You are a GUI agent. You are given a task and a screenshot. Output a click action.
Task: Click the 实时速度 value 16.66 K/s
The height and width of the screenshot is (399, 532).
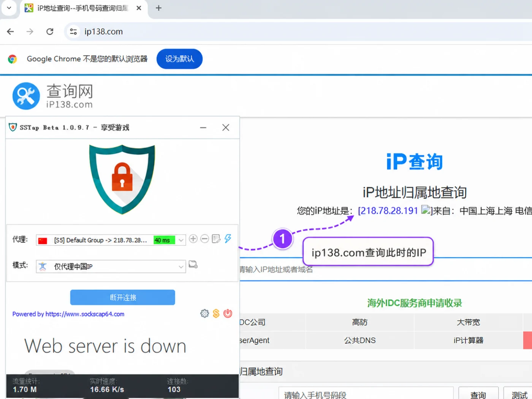click(107, 389)
